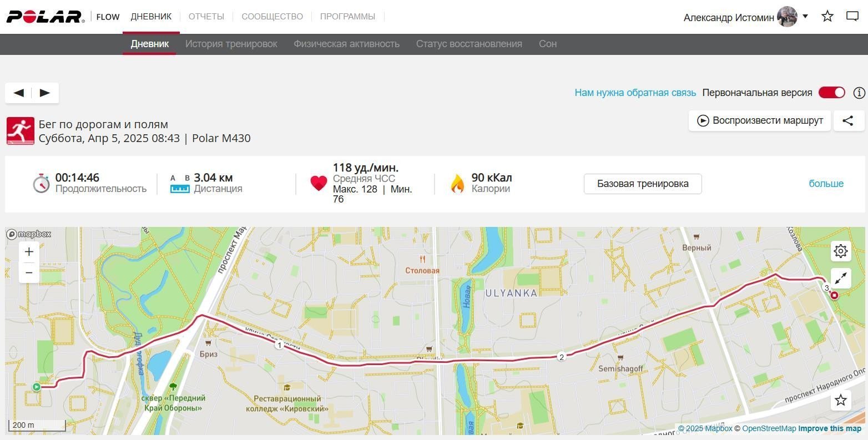Open Нам нужна обратная связь link
This screenshot has height=440, width=868.
[635, 93]
